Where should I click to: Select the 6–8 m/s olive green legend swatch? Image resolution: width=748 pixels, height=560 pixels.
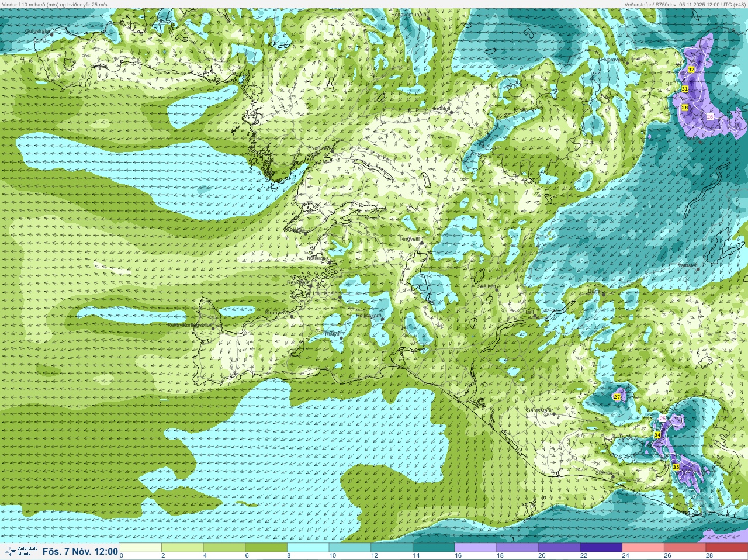(266, 548)
